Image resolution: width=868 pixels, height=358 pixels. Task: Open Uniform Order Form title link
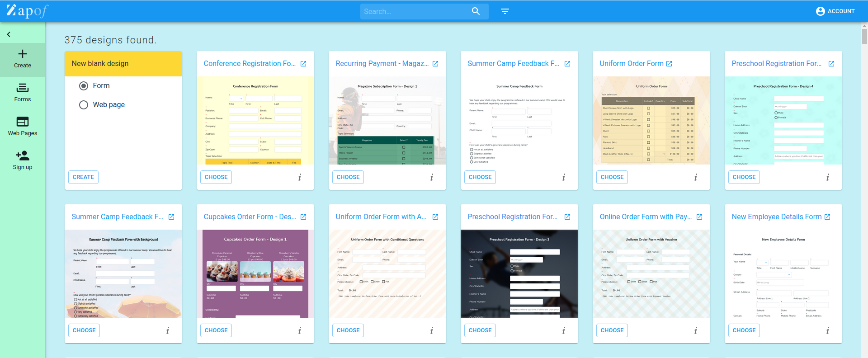click(x=632, y=64)
